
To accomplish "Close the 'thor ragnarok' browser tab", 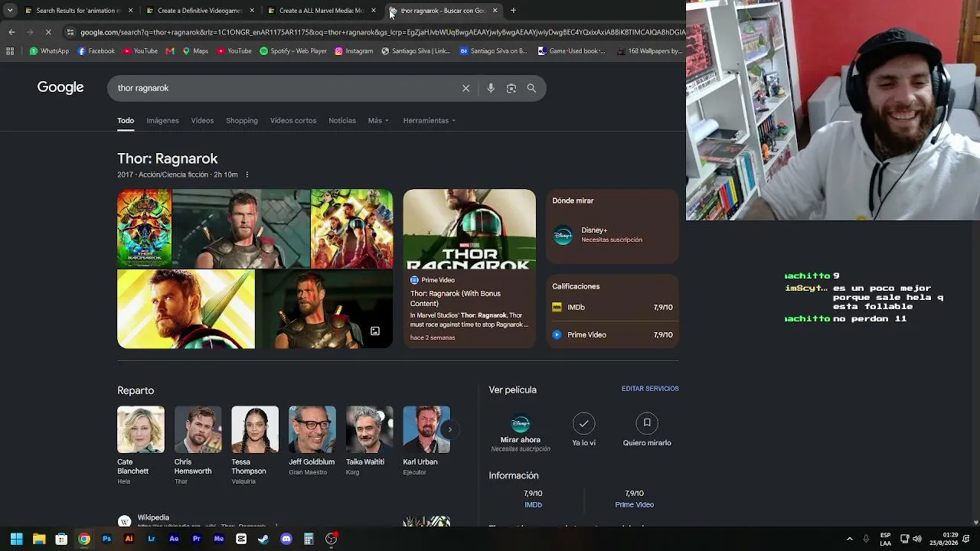I will (495, 11).
